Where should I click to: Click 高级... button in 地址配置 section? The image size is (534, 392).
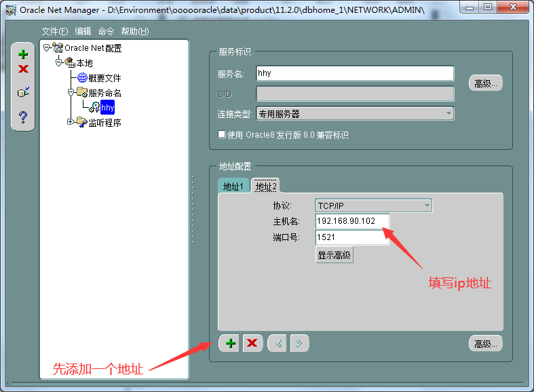click(x=486, y=344)
